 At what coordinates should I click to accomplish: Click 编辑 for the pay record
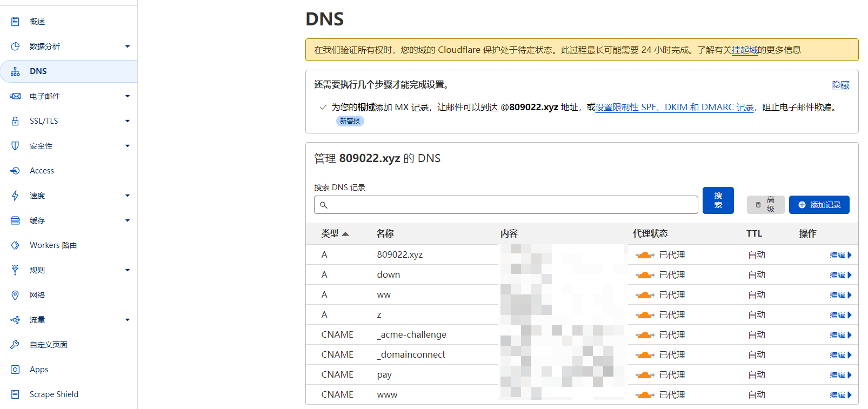[x=841, y=375]
